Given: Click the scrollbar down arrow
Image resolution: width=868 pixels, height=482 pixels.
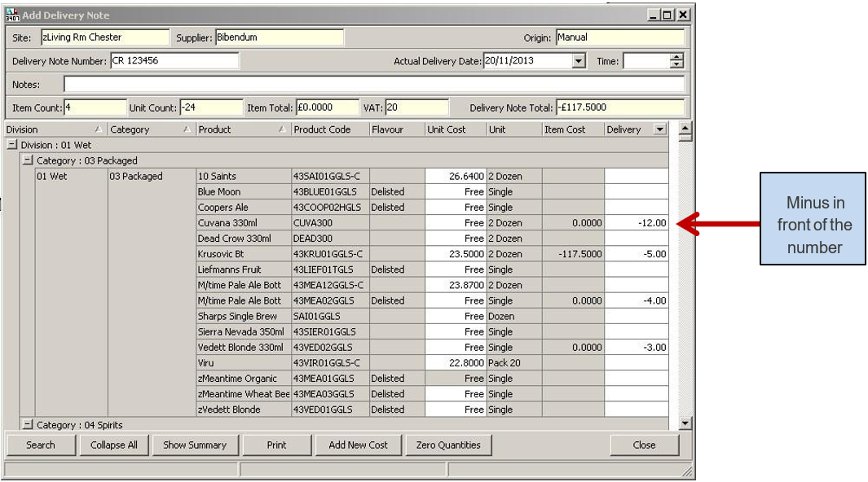Looking at the screenshot, I should pyautogui.click(x=685, y=423).
